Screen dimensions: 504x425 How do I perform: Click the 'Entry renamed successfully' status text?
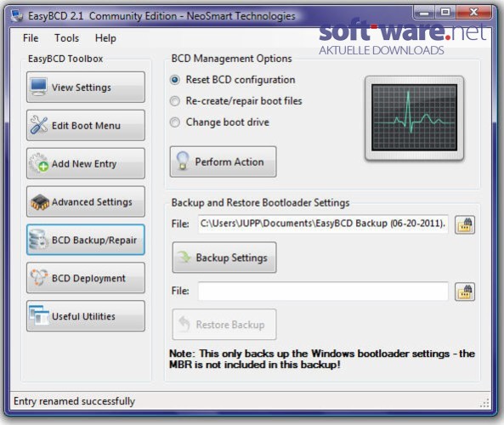[74, 401]
